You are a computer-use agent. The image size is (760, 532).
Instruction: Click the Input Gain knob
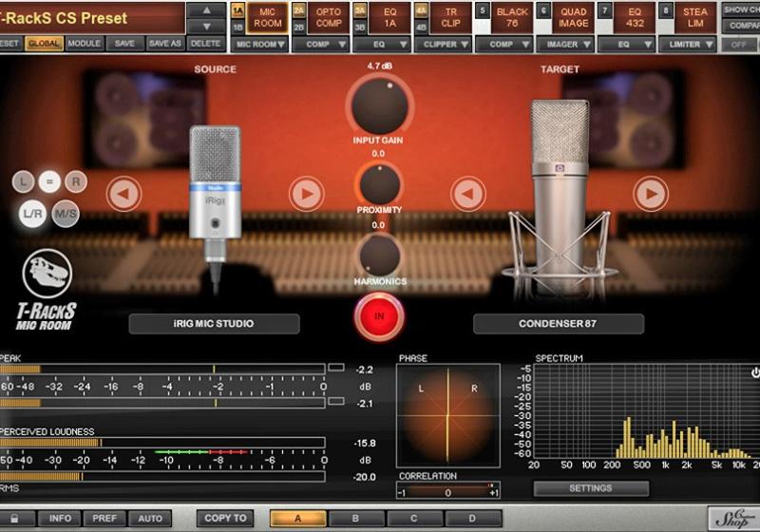click(x=380, y=103)
